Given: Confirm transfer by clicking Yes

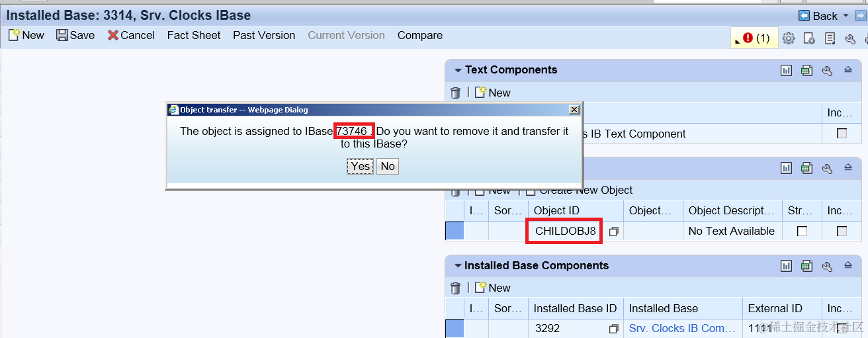Looking at the screenshot, I should (x=361, y=166).
